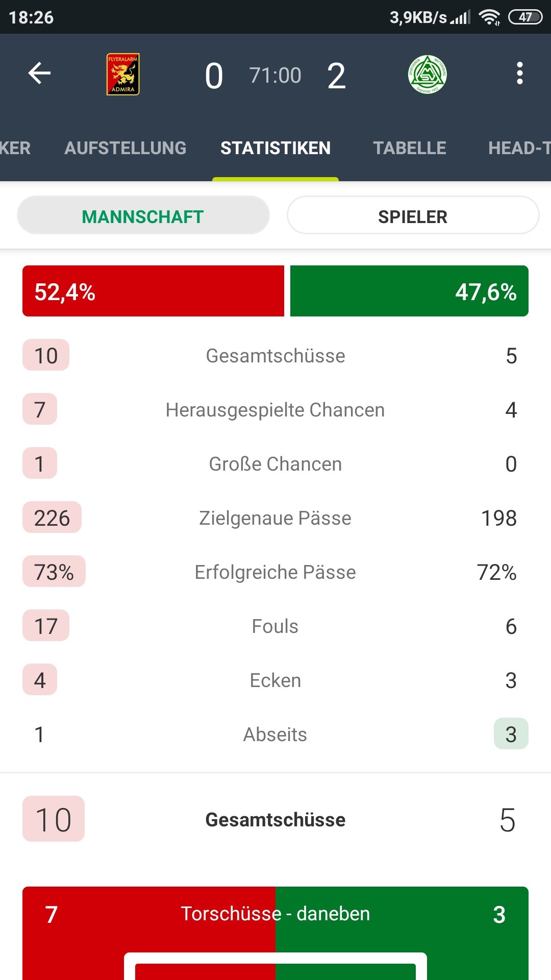Select the Mannschaft toggle

pos(143,215)
